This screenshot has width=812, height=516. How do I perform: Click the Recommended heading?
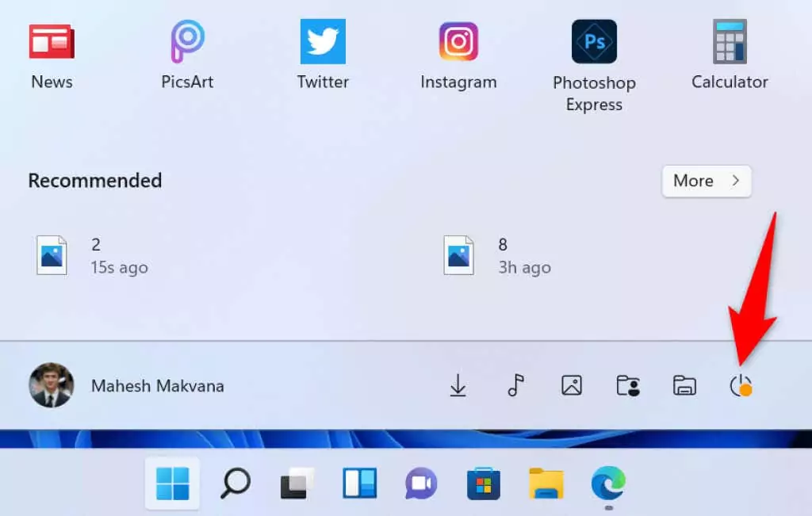tap(95, 181)
